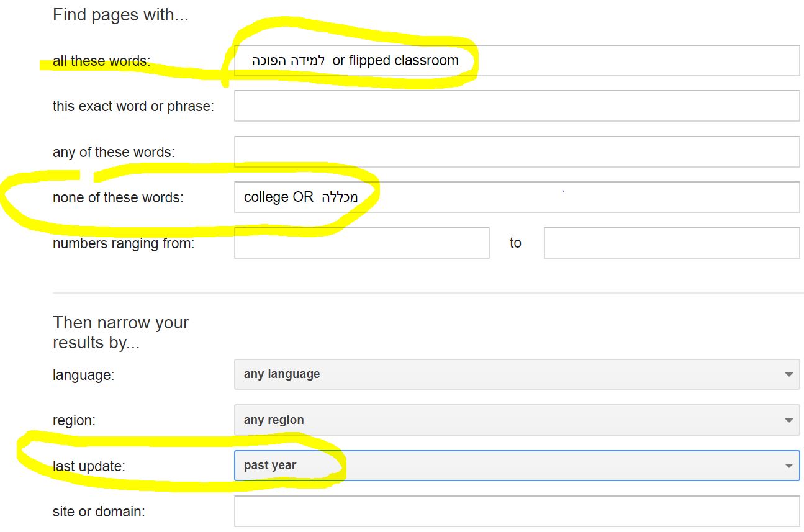Viewport: 804px width, 532px height.
Task: Click the 'Find pages with...' heading
Action: pos(120,15)
